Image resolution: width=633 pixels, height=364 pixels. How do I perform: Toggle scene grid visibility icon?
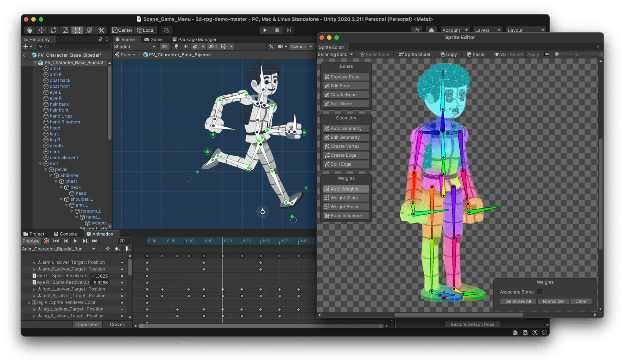tap(224, 47)
